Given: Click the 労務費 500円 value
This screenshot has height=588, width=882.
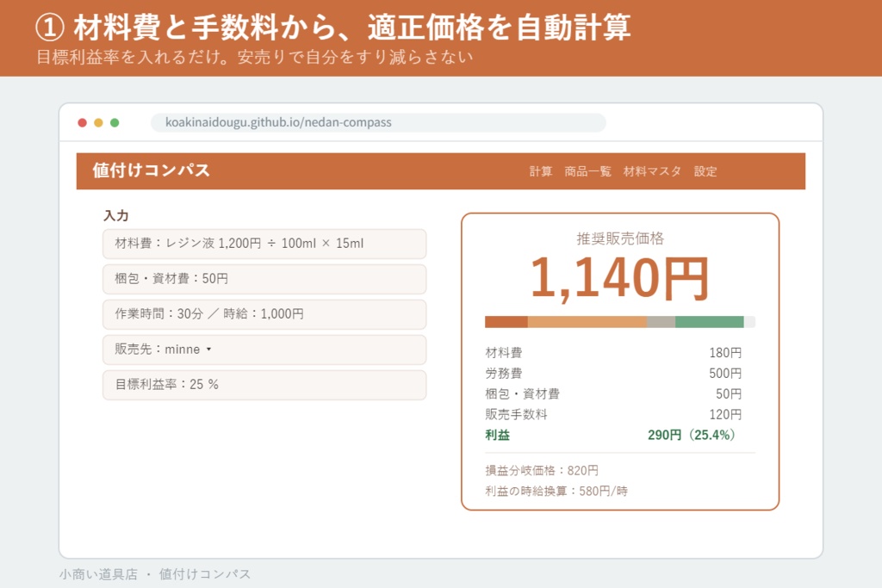Looking at the screenshot, I should click(725, 374).
